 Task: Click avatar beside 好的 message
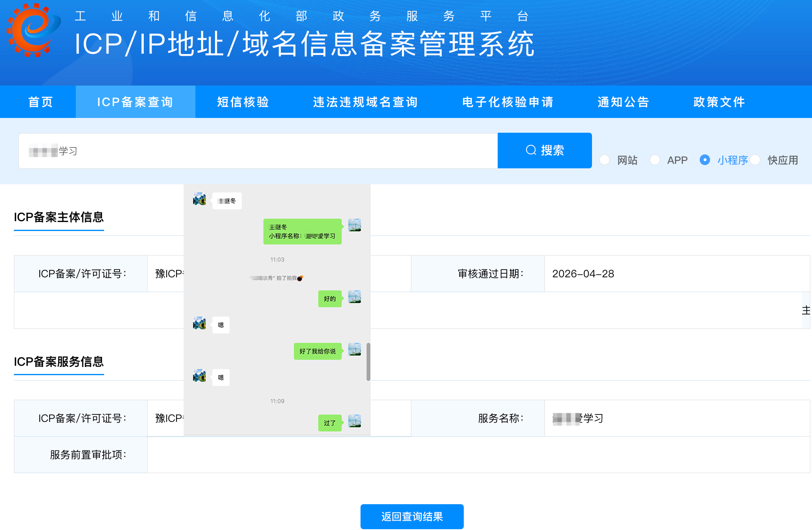point(355,297)
